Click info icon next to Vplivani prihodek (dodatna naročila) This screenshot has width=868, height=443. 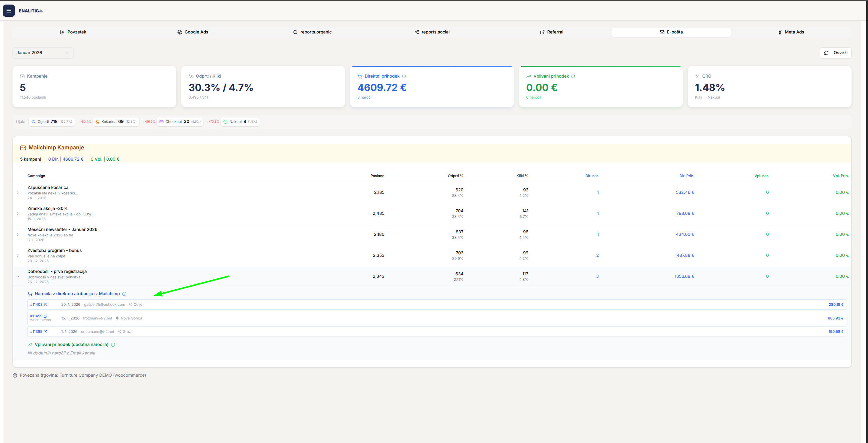[113, 345]
